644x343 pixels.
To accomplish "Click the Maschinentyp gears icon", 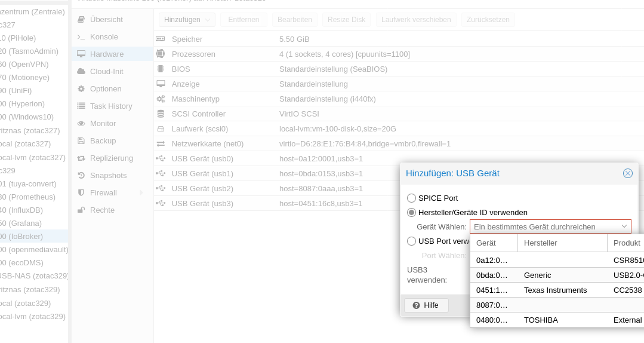I will click(161, 99).
